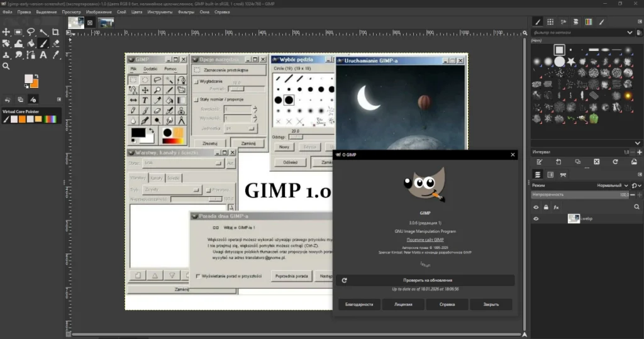This screenshot has width=644, height=339.
Task: Select the Free Select lasso tool
Action: [31, 32]
